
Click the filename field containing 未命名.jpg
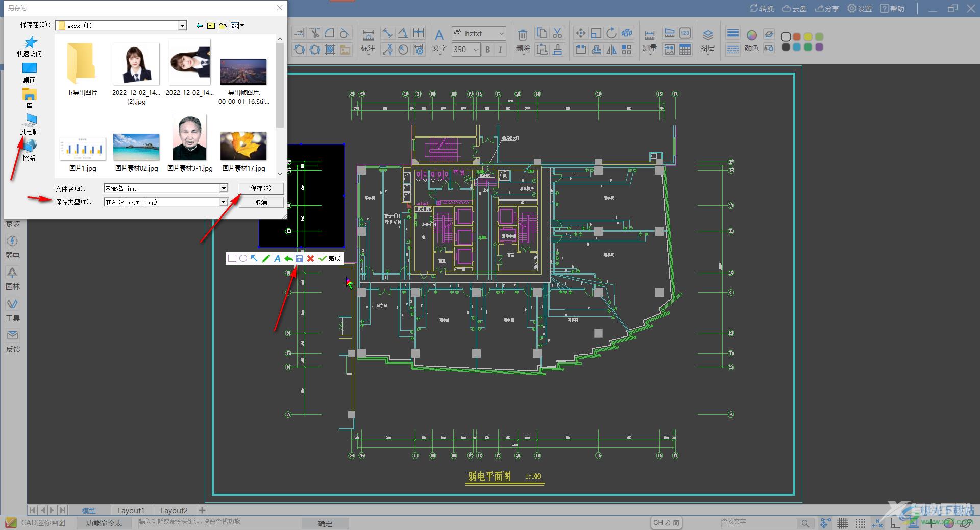click(162, 188)
